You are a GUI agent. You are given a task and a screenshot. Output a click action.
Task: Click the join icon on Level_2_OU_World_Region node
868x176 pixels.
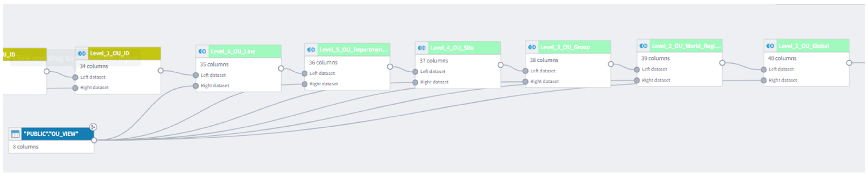click(644, 46)
